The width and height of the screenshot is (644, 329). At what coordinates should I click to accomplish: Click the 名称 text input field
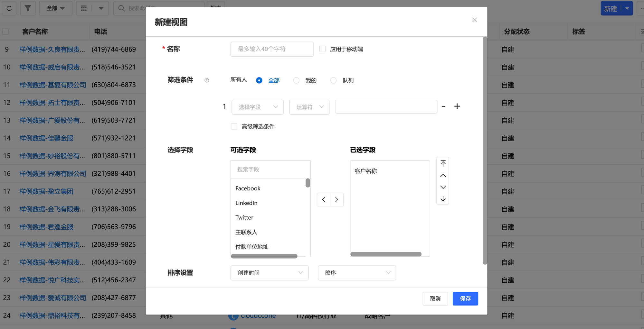pyautogui.click(x=272, y=49)
